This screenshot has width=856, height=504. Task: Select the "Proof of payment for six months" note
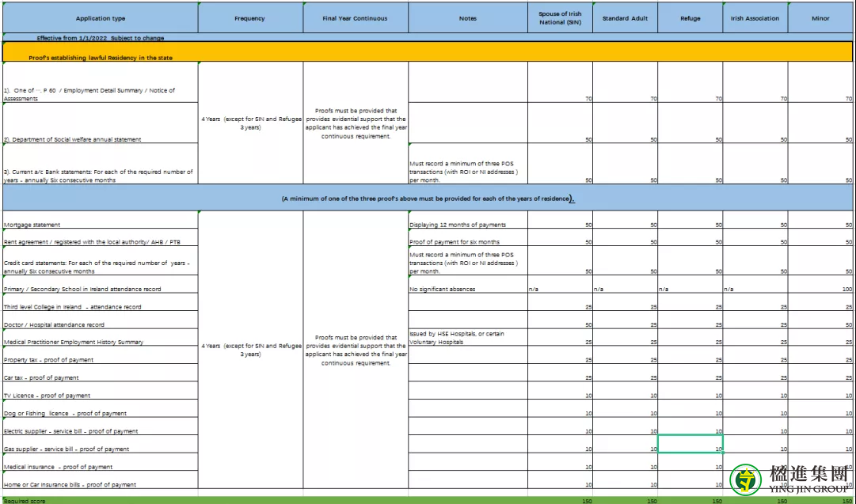point(468,237)
